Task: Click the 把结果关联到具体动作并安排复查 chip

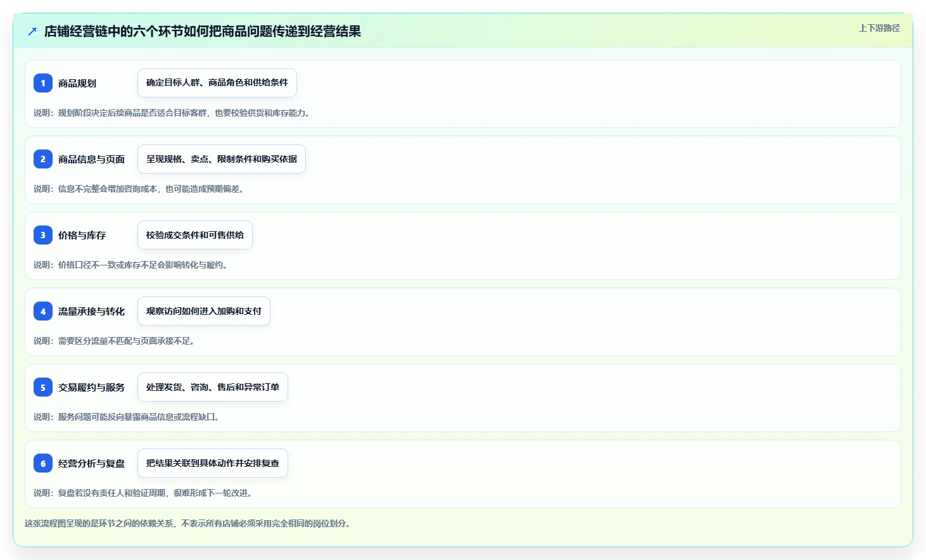Action: pyautogui.click(x=213, y=463)
